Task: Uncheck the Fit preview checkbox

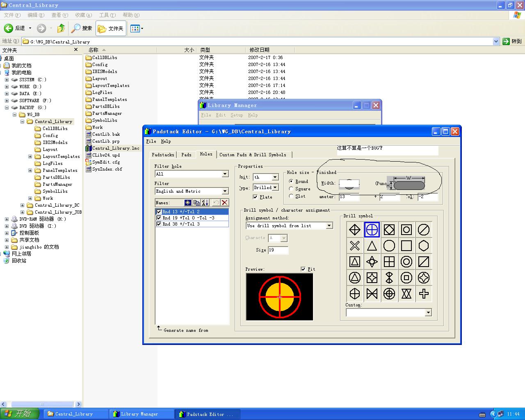Action: point(303,269)
